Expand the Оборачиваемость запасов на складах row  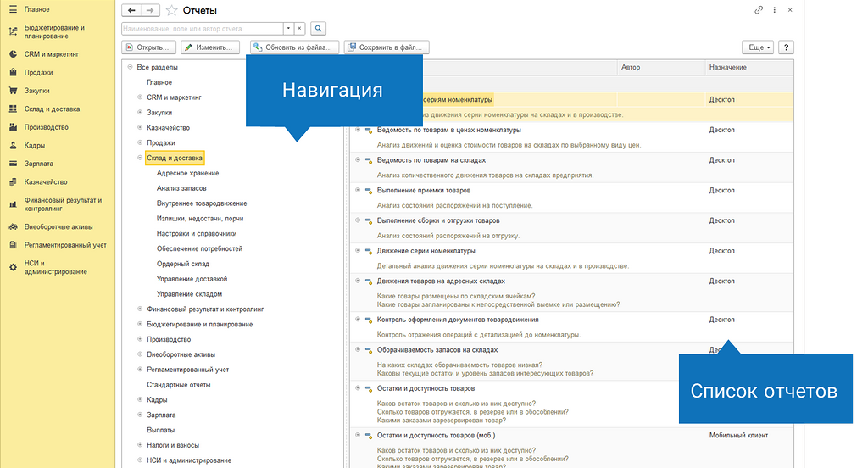358,350
